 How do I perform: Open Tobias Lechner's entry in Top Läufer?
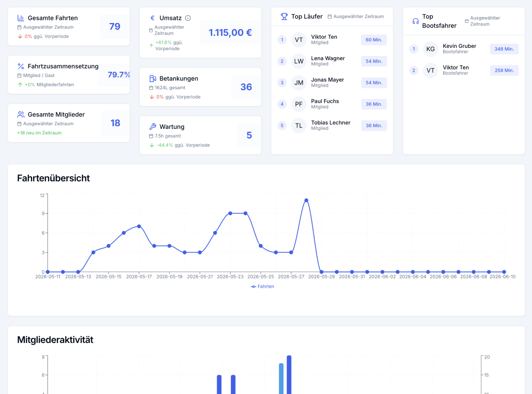point(332,126)
